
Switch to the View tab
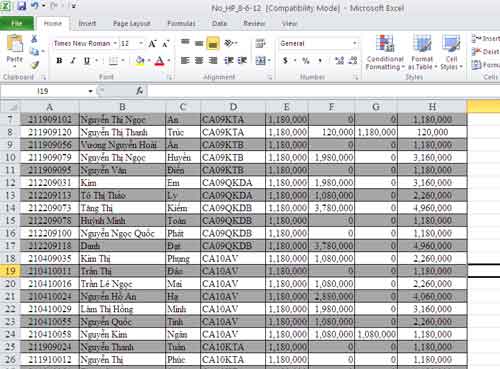pos(289,23)
